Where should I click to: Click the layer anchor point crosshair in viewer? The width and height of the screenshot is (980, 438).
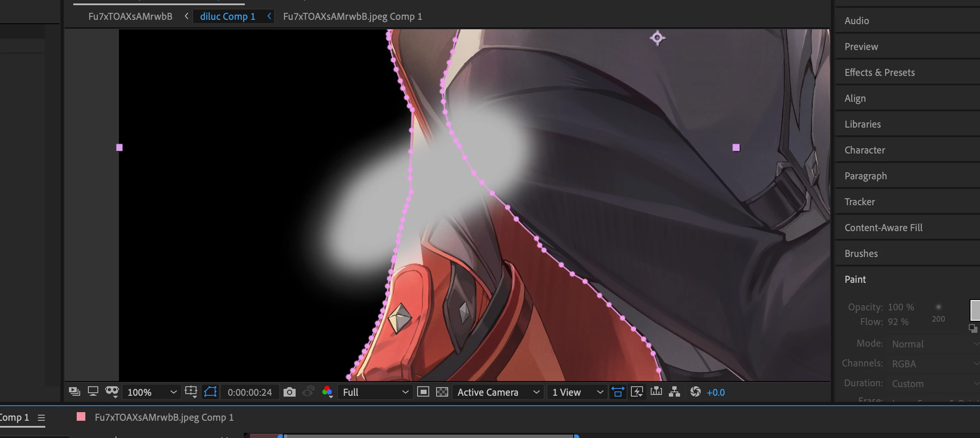(657, 38)
